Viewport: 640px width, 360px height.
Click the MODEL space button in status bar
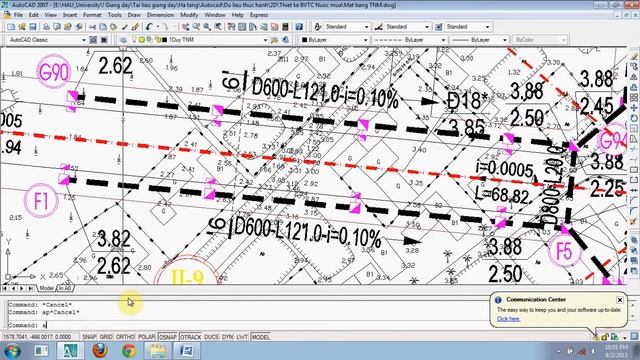260,337
